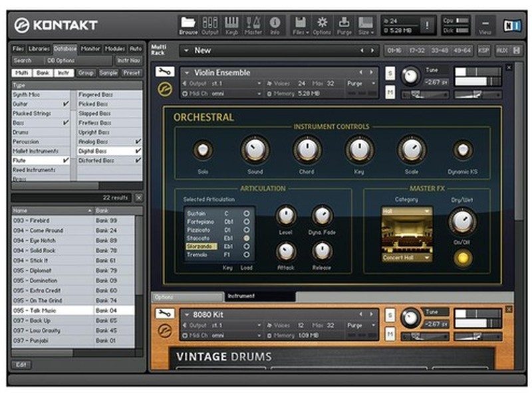Click the 8080 Kit instrument logo icon
This screenshot has height=398, width=532.
tap(165, 331)
